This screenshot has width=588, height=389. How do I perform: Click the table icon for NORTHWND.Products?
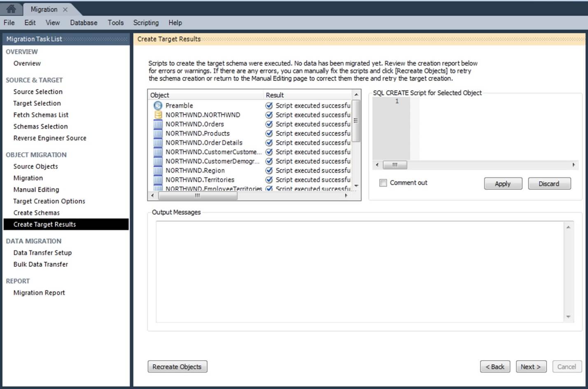click(x=158, y=133)
